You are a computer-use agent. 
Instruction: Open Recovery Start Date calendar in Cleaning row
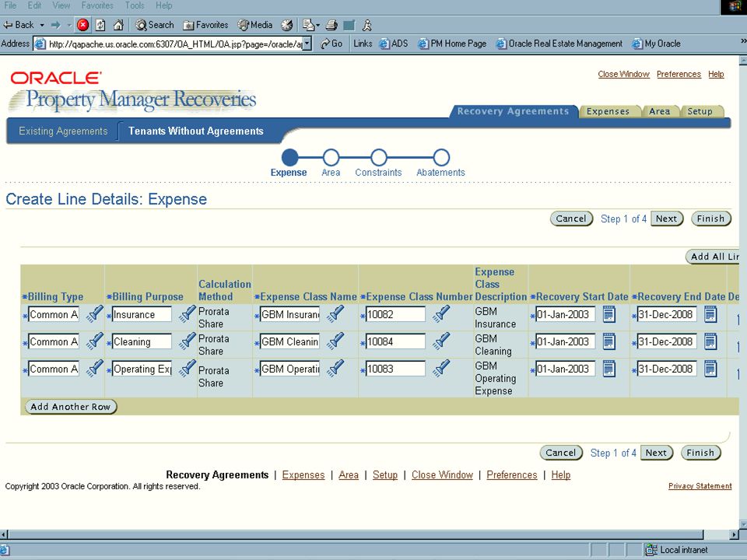click(x=608, y=341)
